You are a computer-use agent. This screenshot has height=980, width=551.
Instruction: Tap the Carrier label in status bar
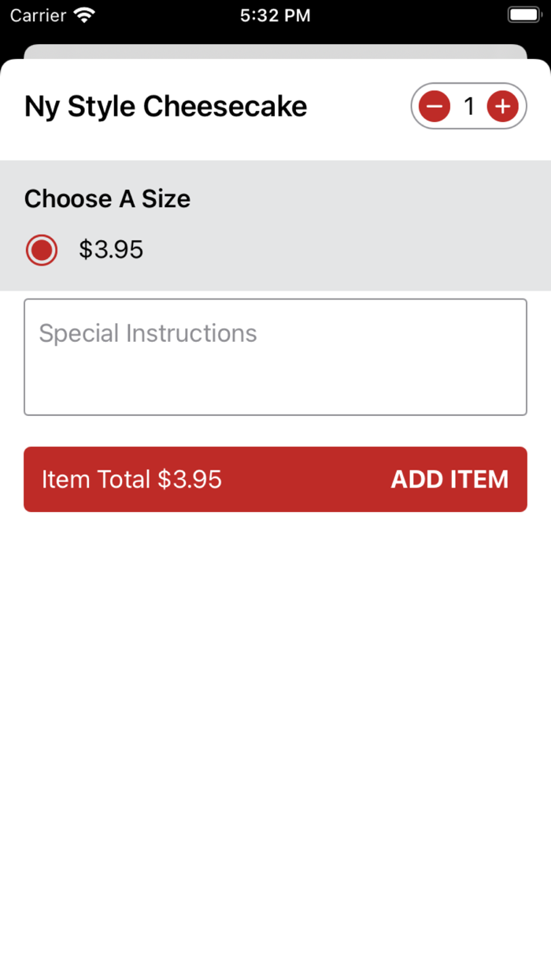pyautogui.click(x=38, y=15)
